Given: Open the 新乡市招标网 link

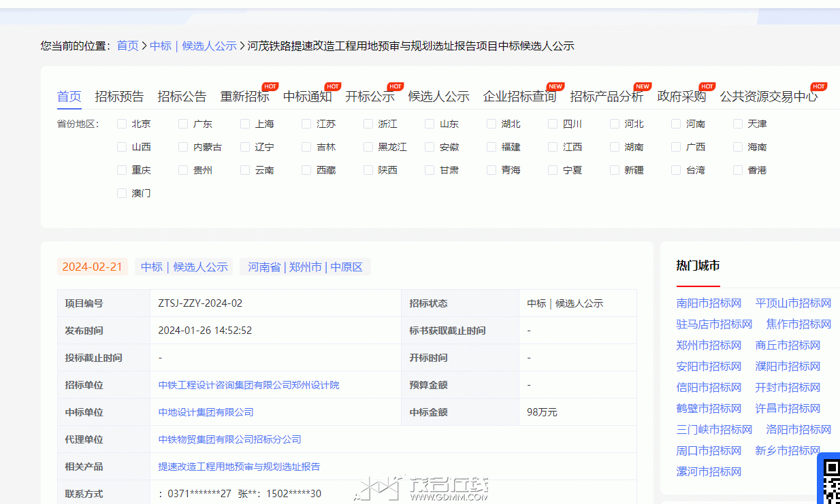Looking at the screenshot, I should pyautogui.click(x=788, y=451).
